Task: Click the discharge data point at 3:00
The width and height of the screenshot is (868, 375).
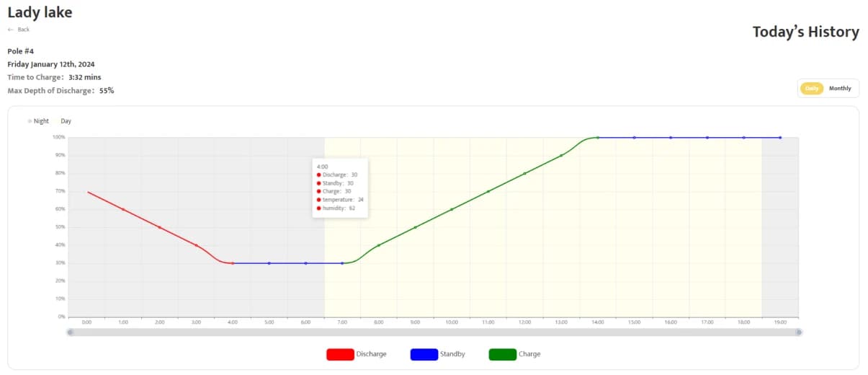Action: pyautogui.click(x=196, y=245)
